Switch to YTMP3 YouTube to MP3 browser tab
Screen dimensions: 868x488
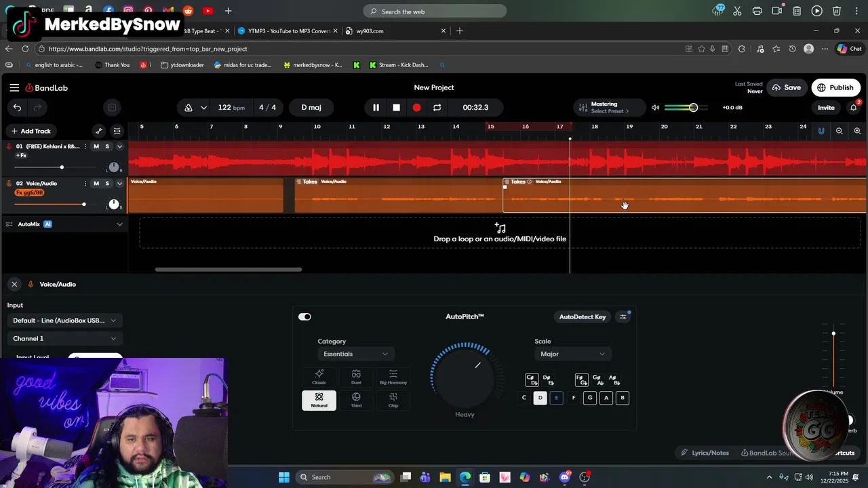(x=288, y=30)
